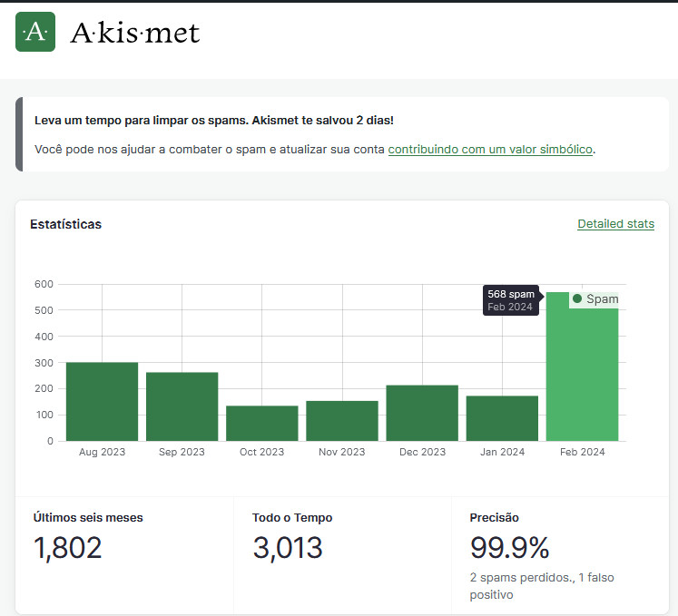Click the 3,013 all-time total
This screenshot has height=616, width=678.
pyautogui.click(x=288, y=548)
